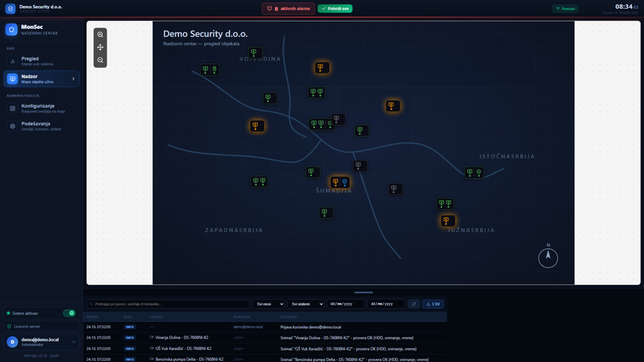Open the Svi sistemi system filter
The width and height of the screenshot is (644, 362).
point(306,304)
